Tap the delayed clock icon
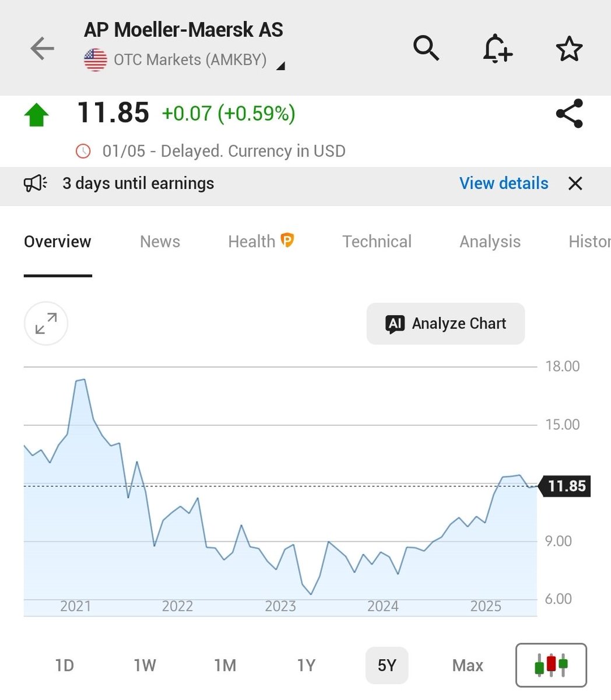Image resolution: width=611 pixels, height=700 pixels. coord(83,151)
